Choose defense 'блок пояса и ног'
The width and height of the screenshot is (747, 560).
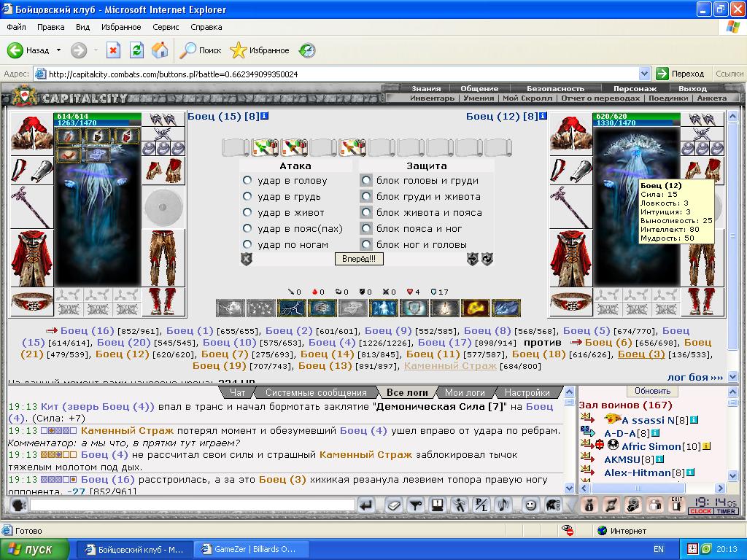click(366, 228)
